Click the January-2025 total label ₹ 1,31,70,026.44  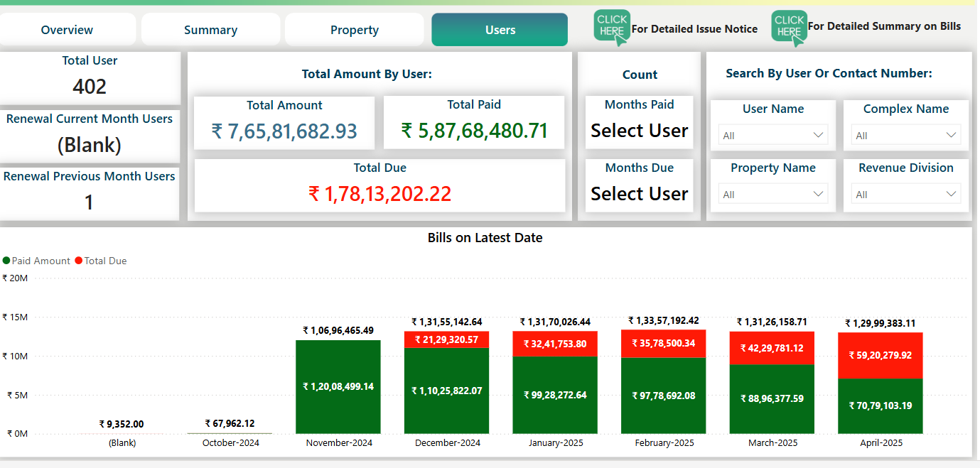(x=555, y=322)
